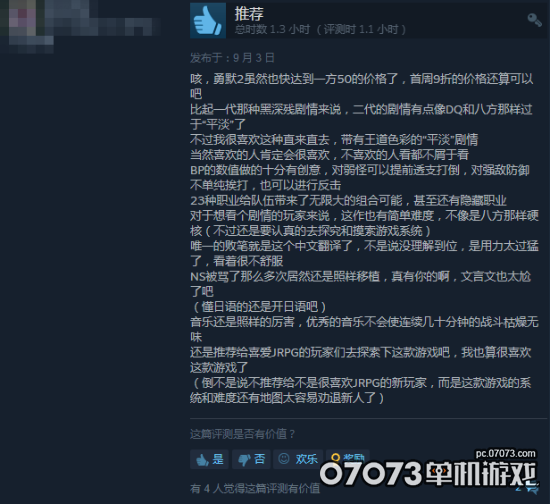The width and height of the screenshot is (550, 504).
Task: Click the 发布于：9 月 3 日 posted date
Action: (x=232, y=58)
